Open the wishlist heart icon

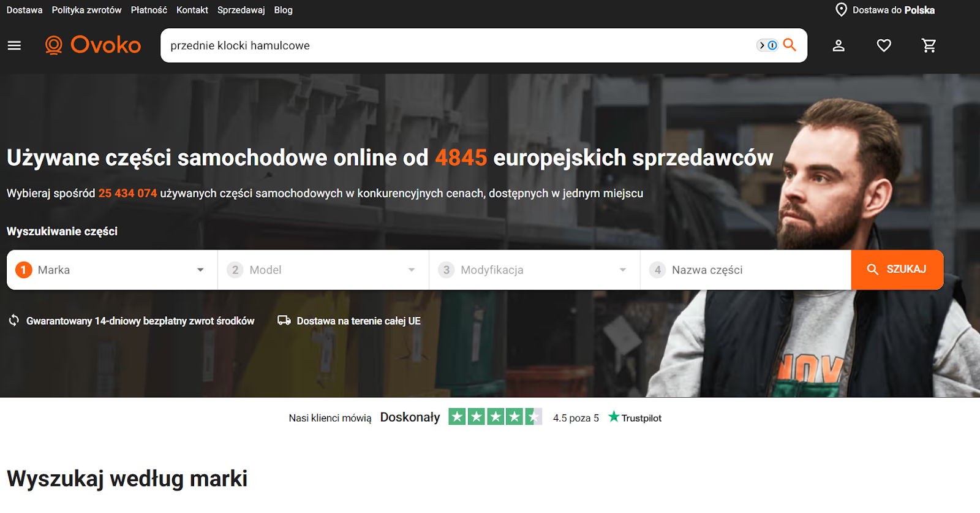[x=884, y=45]
